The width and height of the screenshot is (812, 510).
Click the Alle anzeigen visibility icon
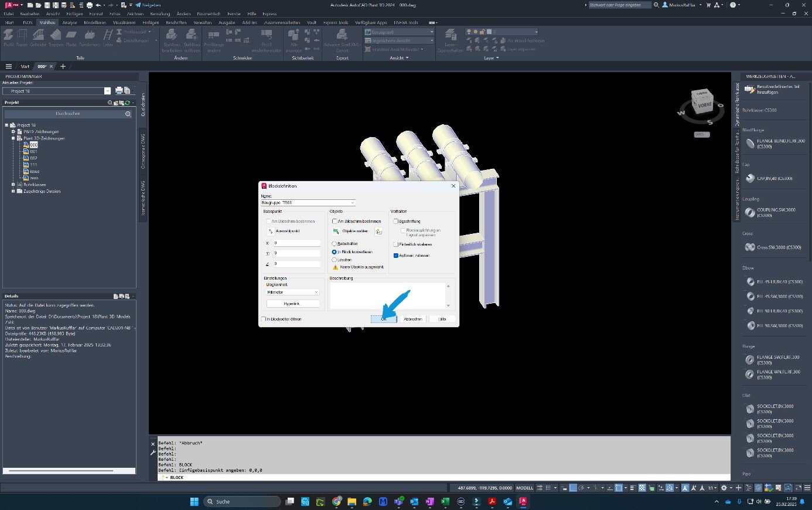click(294, 35)
